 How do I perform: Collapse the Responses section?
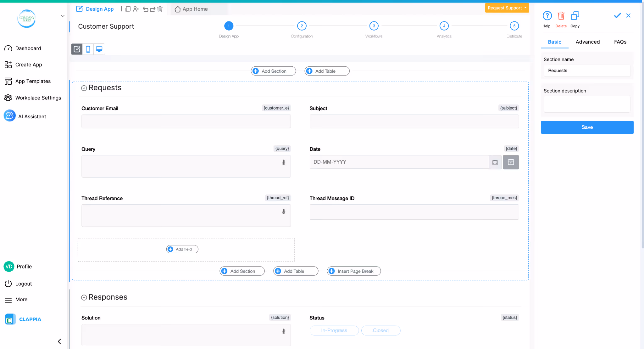[x=84, y=298]
